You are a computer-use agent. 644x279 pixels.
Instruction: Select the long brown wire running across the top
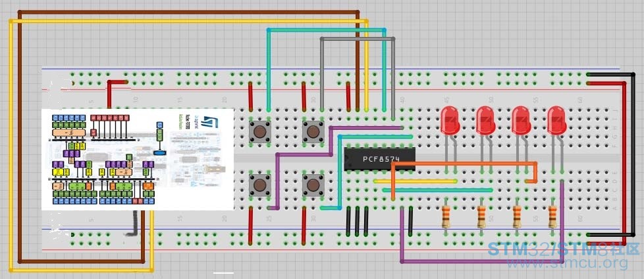pyautogui.click(x=189, y=12)
